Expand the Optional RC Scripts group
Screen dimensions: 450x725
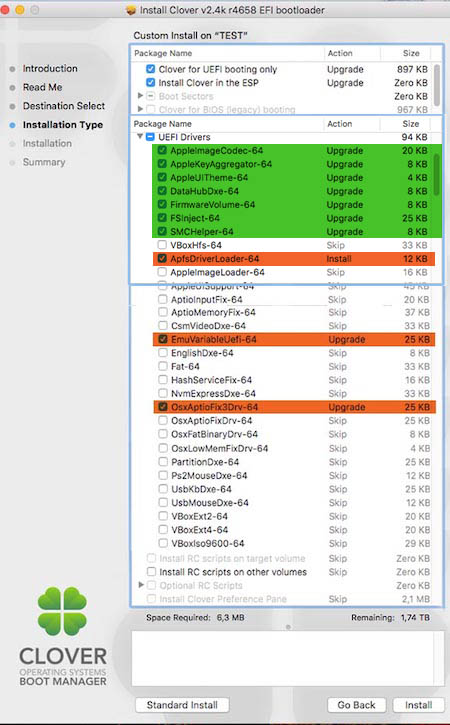141,585
